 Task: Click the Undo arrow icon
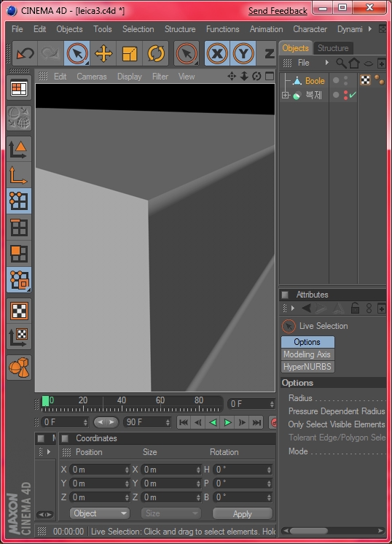(25, 53)
